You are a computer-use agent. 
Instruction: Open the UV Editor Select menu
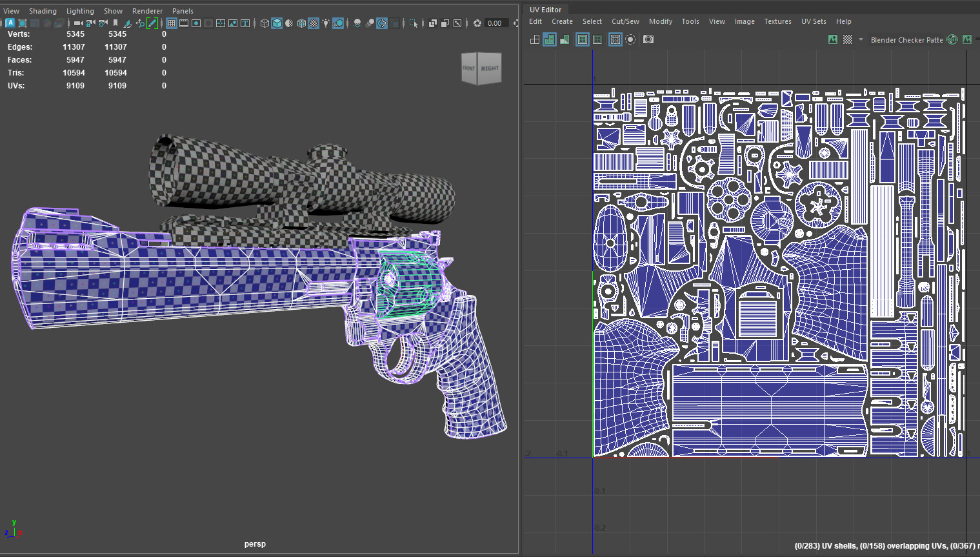tap(592, 21)
